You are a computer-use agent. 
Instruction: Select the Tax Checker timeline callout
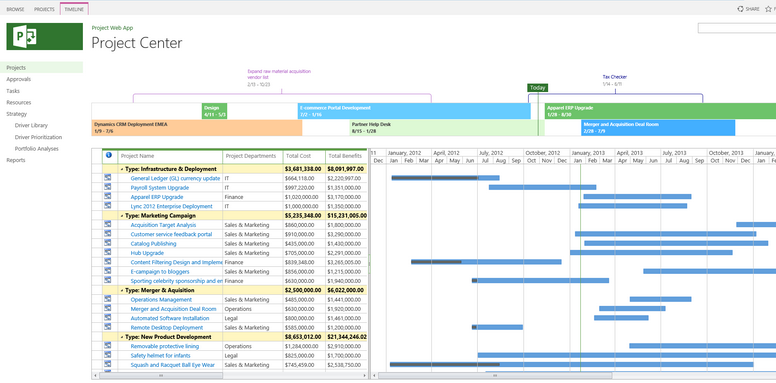point(615,80)
